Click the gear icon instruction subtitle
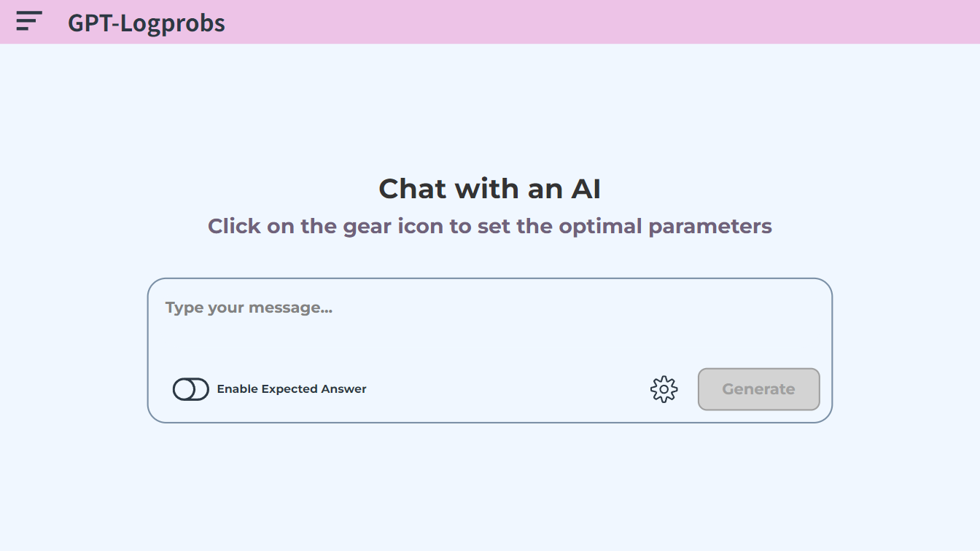Image resolution: width=980 pixels, height=551 pixels. (x=489, y=226)
